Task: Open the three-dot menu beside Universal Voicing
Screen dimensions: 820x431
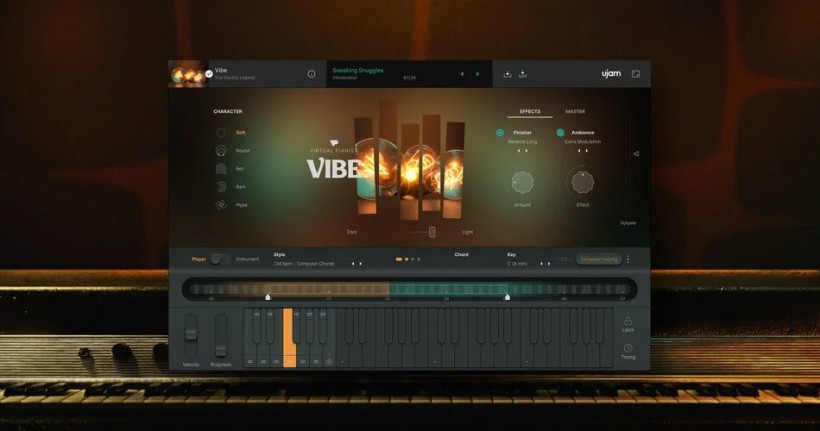Action: coord(628,259)
